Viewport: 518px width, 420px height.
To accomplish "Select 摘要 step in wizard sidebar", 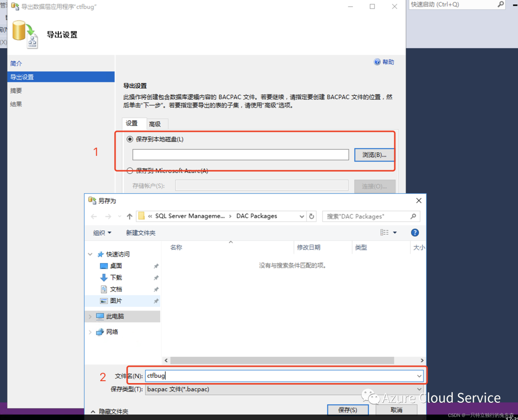I will click(16, 91).
